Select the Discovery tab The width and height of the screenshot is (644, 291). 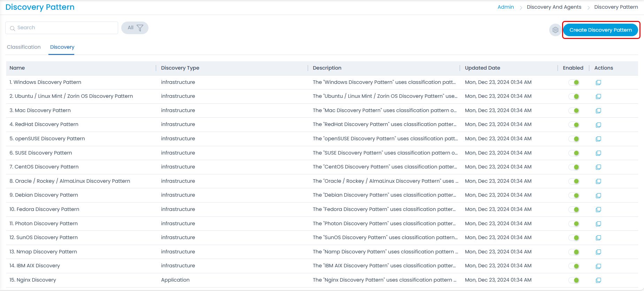[x=62, y=47]
